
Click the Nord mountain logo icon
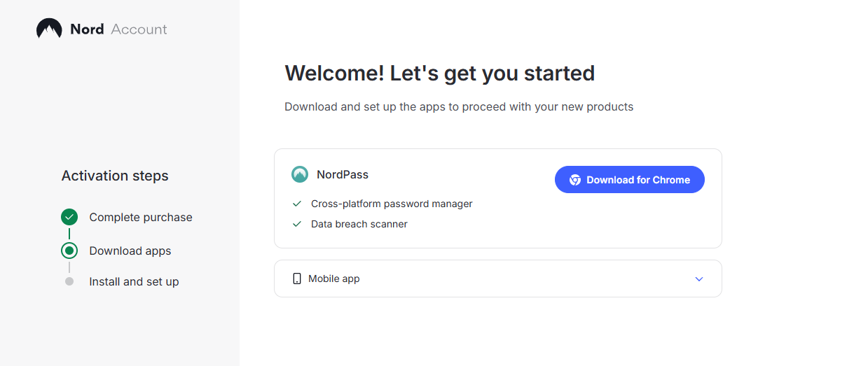coord(49,29)
